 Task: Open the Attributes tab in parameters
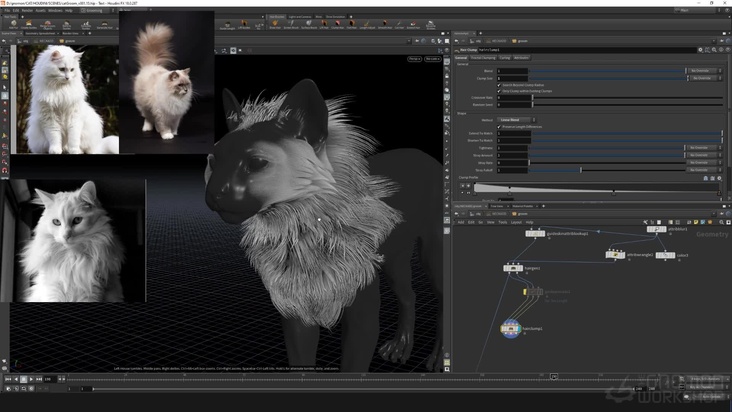pos(521,58)
